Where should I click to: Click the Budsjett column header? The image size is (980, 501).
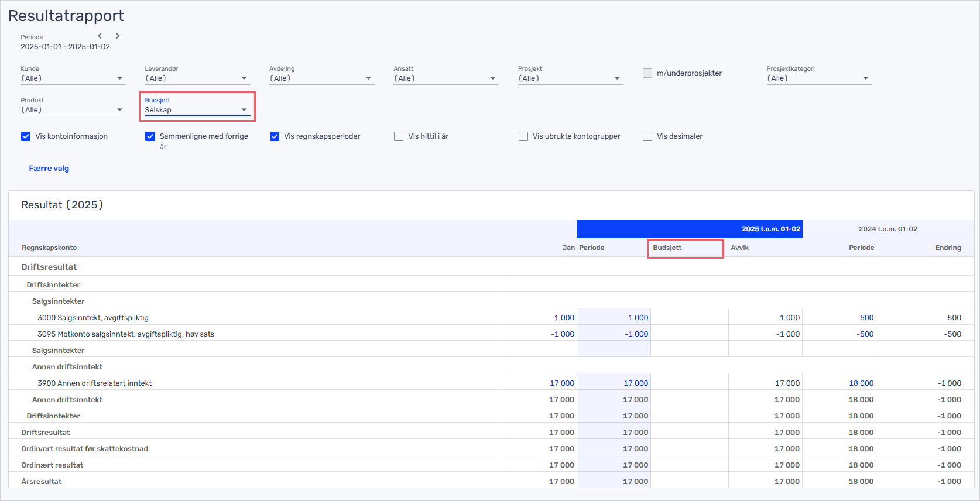667,248
